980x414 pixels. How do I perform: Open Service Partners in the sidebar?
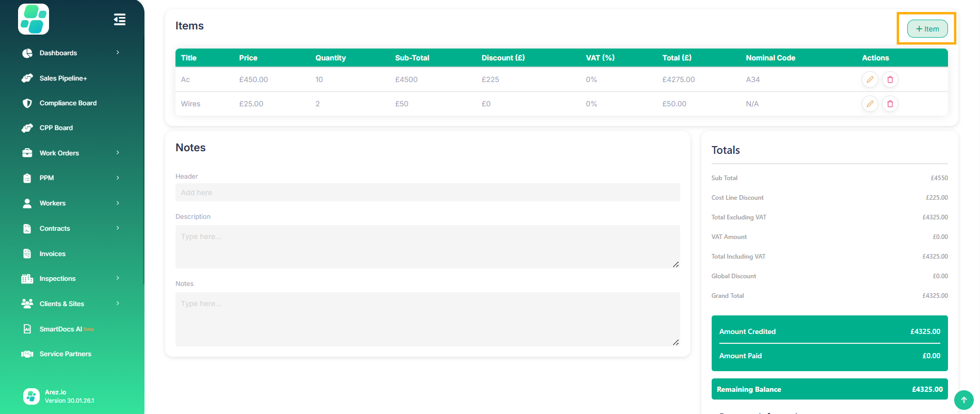point(65,354)
